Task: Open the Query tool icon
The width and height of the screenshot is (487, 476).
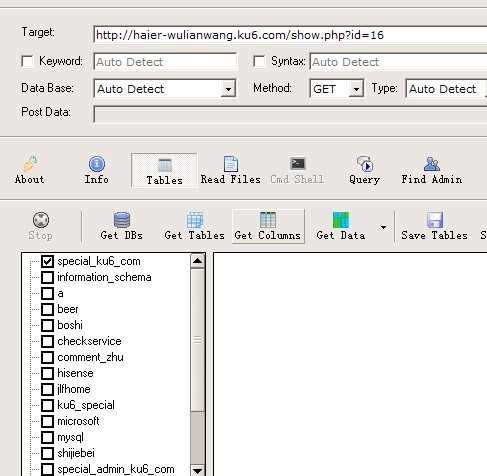Action: coord(364,164)
